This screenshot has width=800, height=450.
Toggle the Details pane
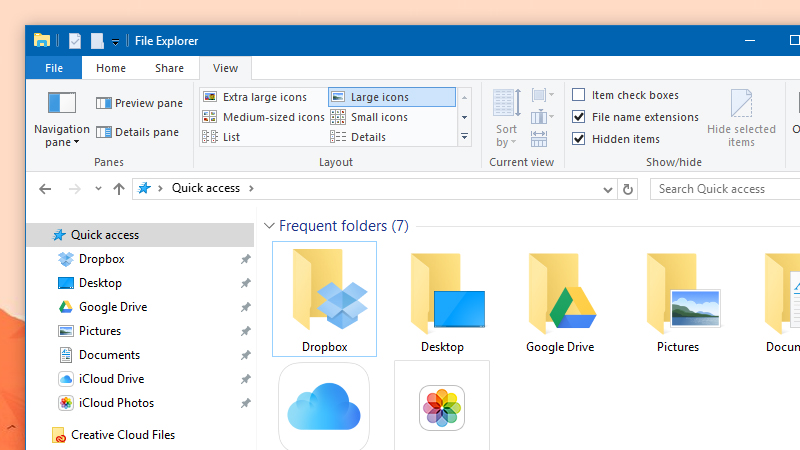point(137,132)
